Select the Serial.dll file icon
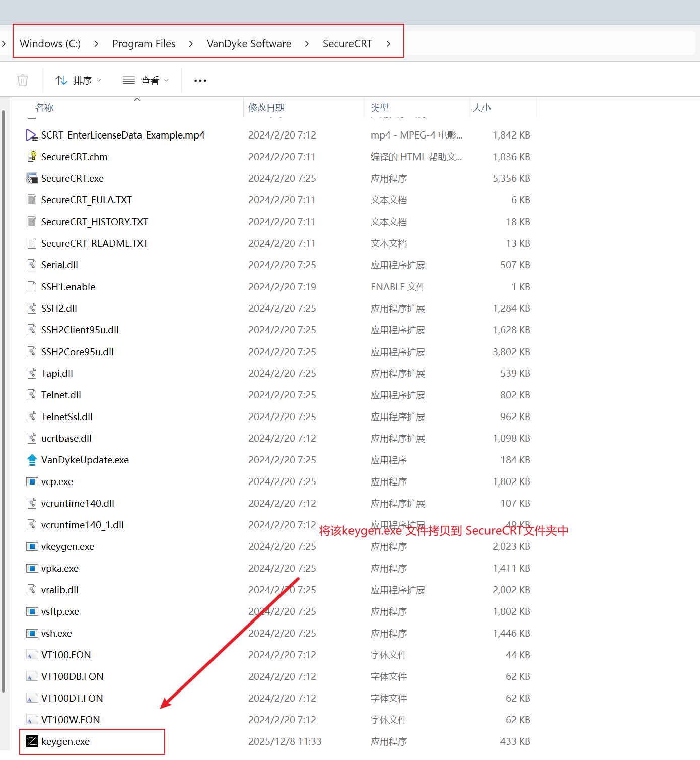The width and height of the screenshot is (700, 760). [32, 265]
